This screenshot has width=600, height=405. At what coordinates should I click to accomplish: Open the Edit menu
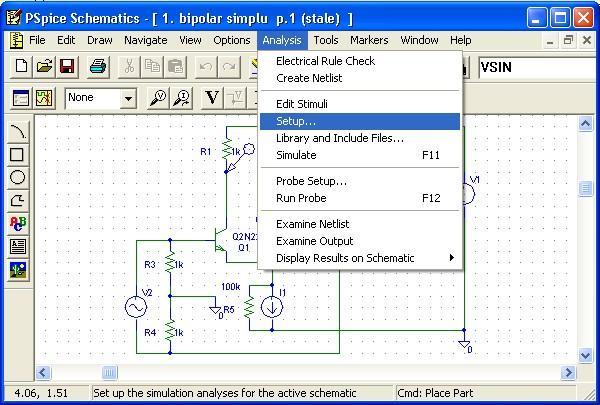click(x=66, y=40)
